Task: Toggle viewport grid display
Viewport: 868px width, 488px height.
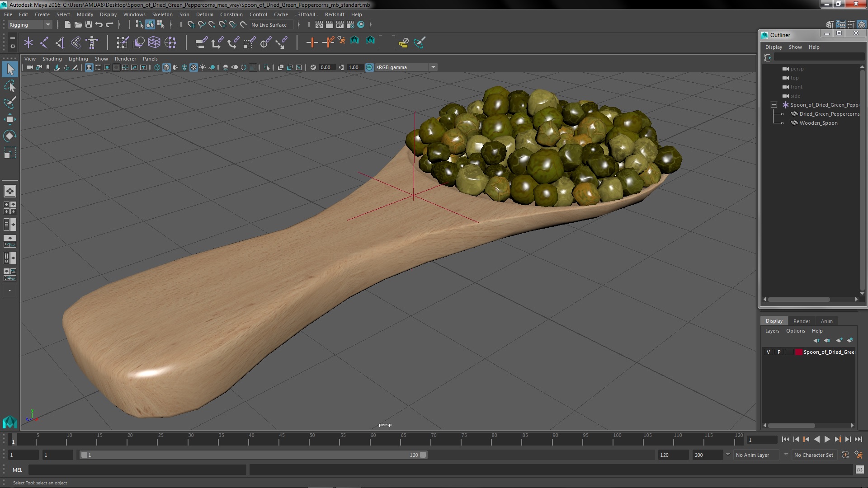Action: [x=89, y=67]
